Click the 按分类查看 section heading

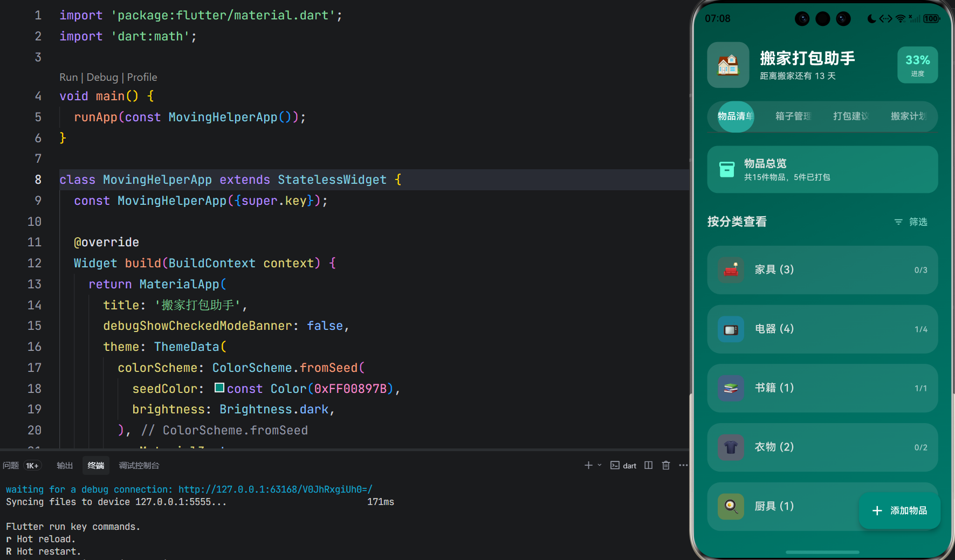737,222
